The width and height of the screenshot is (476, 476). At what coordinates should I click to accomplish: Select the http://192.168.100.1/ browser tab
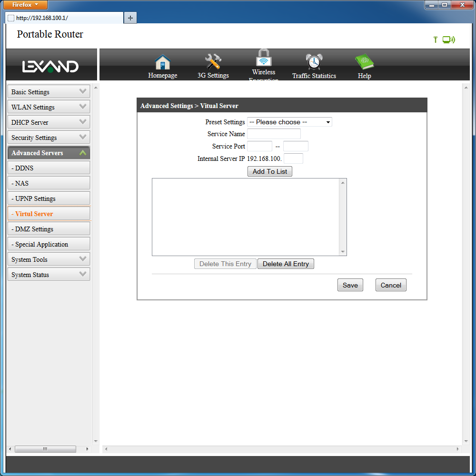coord(64,18)
